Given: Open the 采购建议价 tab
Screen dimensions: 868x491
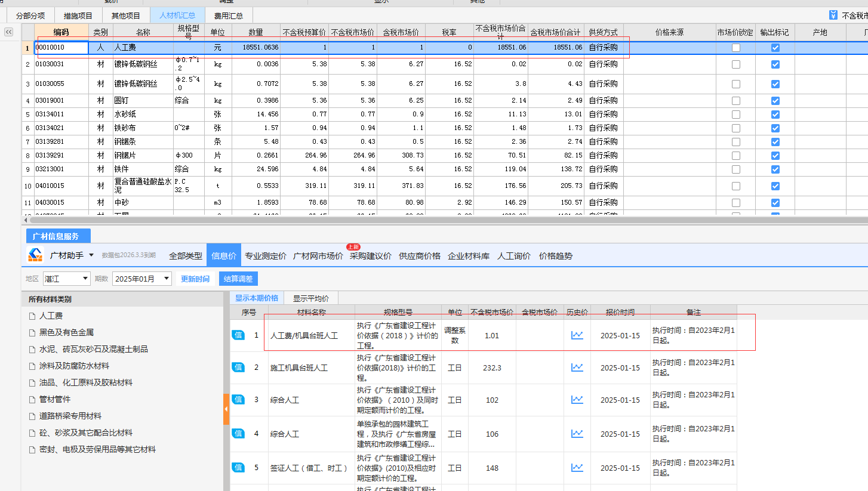Looking at the screenshot, I should [371, 256].
